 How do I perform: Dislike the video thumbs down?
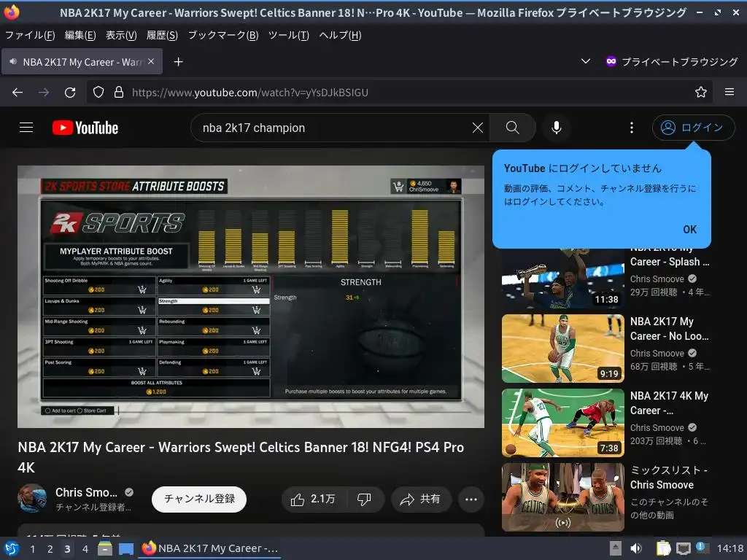(x=365, y=499)
